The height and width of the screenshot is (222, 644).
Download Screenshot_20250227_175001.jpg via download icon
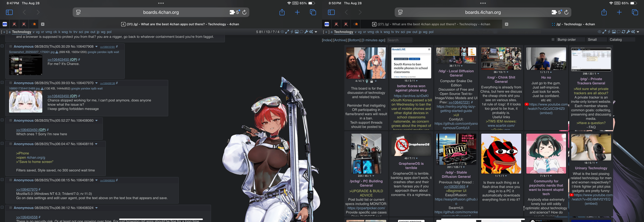tap(57, 52)
